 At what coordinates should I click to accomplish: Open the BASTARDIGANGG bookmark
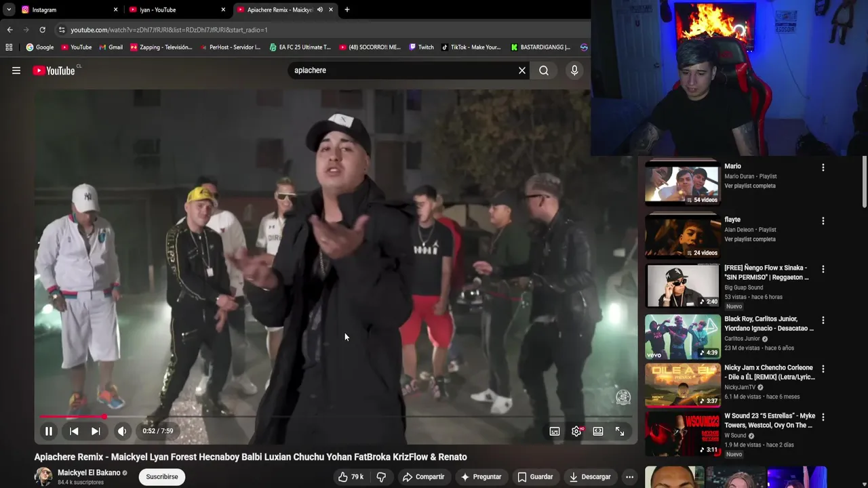point(540,47)
